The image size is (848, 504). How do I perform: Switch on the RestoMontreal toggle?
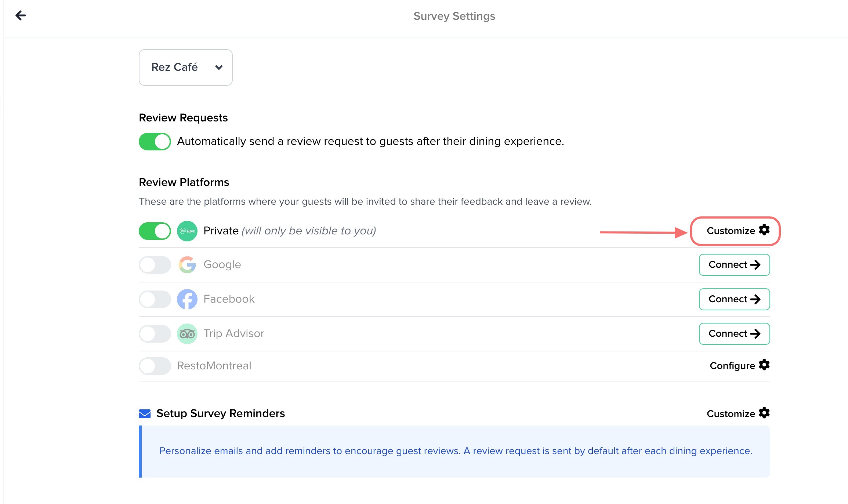(155, 366)
